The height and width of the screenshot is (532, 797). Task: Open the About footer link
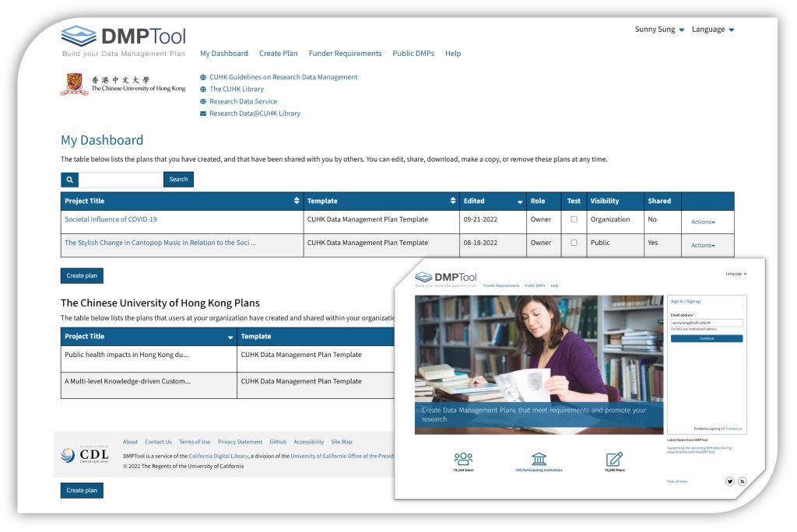(130, 442)
